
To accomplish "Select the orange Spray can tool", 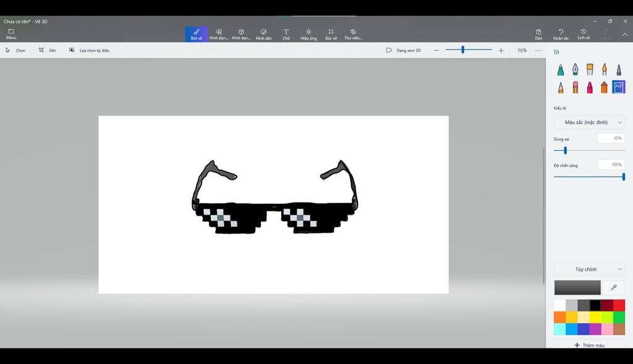I will [x=605, y=87].
